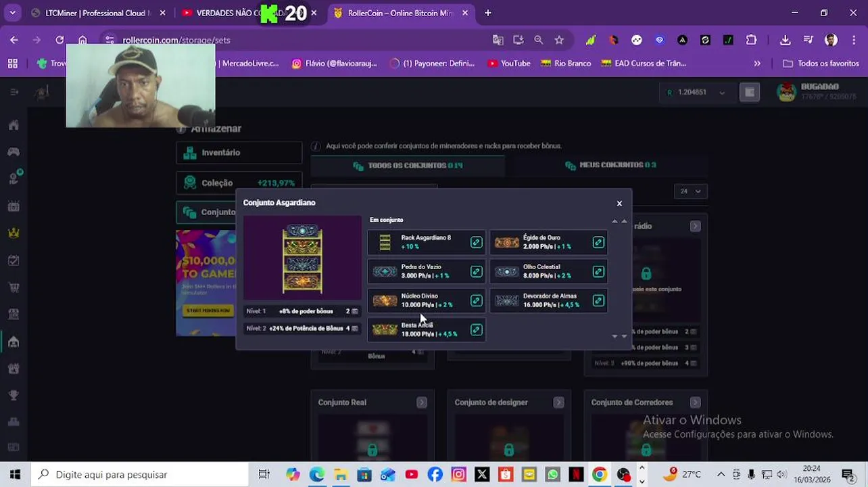Open link icon for Devorador de Almas

coord(598,300)
